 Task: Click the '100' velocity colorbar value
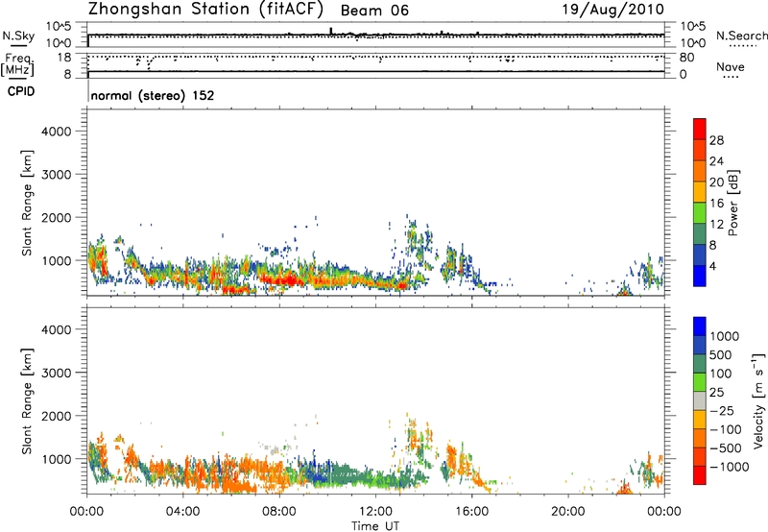pos(720,374)
